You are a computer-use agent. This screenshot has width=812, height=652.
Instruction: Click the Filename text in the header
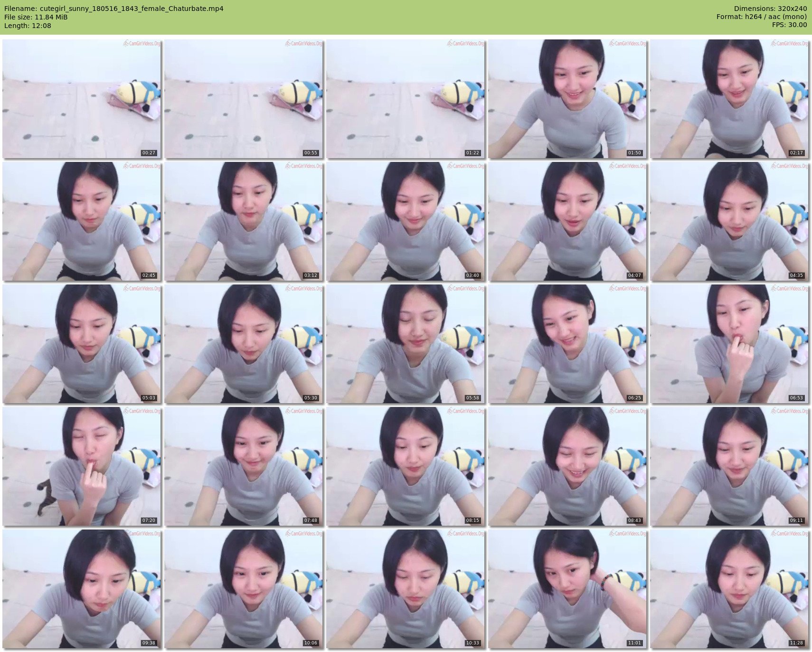pyautogui.click(x=114, y=9)
